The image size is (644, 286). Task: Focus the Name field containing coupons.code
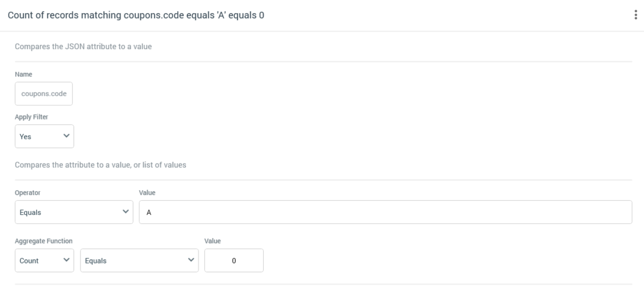tap(44, 94)
